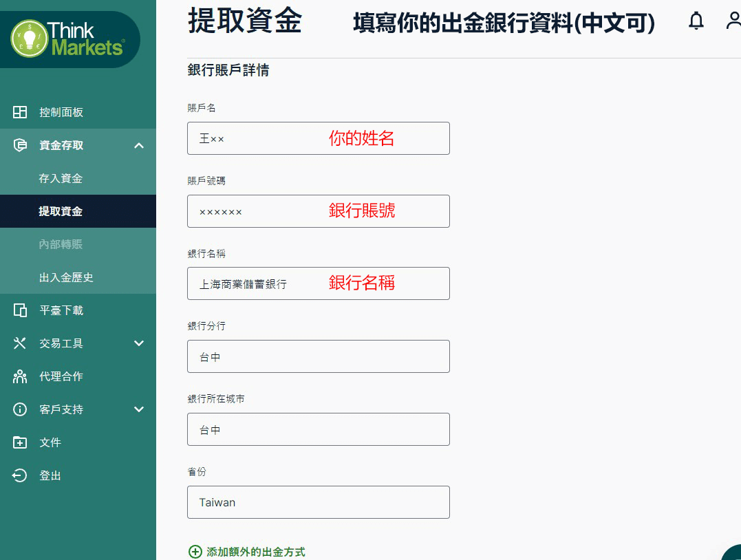Expand the 客戶支持 menu

coord(138,409)
